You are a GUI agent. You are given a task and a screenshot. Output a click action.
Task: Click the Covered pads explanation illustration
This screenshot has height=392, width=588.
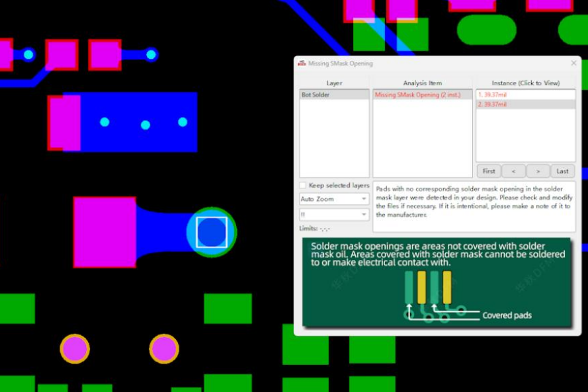[x=437, y=282]
